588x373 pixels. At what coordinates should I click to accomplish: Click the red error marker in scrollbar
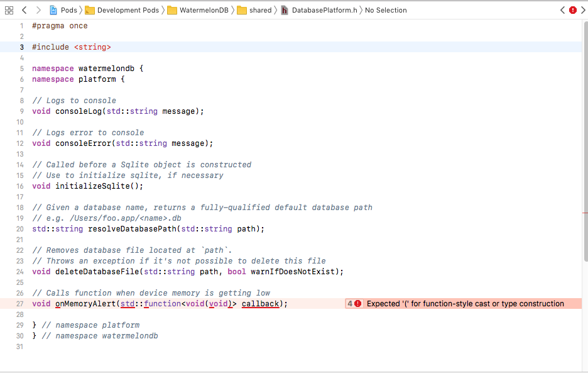[585, 213]
